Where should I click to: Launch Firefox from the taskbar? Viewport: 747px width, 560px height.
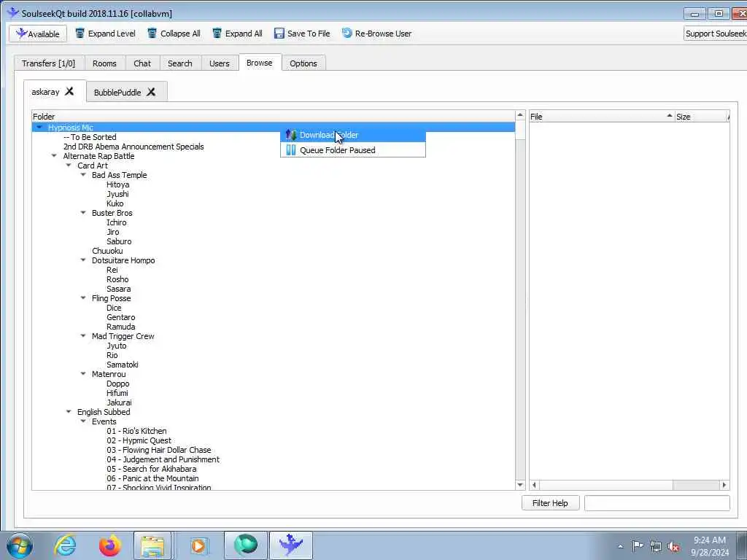pyautogui.click(x=109, y=545)
